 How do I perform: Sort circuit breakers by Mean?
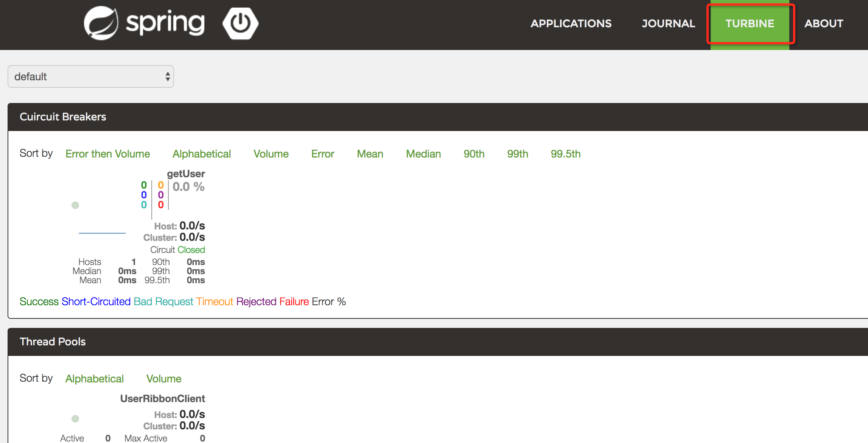pyautogui.click(x=370, y=154)
